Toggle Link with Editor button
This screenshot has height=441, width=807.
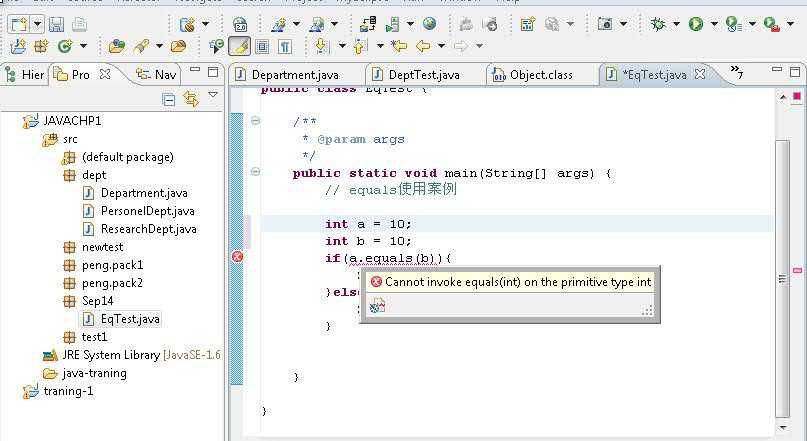tap(190, 99)
